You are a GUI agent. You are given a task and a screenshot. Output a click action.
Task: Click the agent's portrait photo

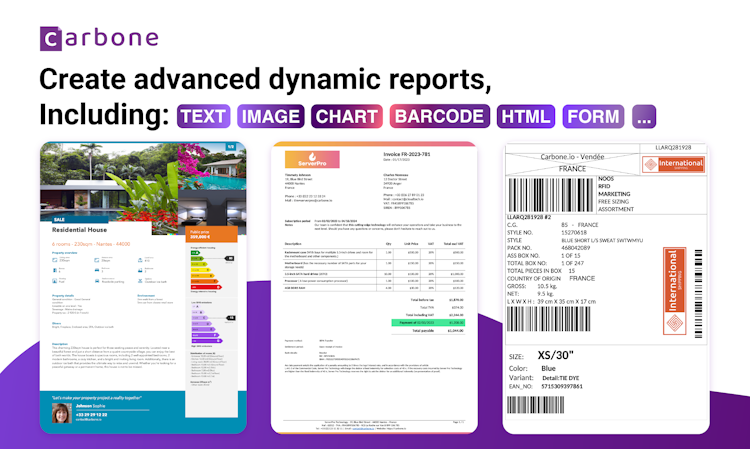point(62,413)
